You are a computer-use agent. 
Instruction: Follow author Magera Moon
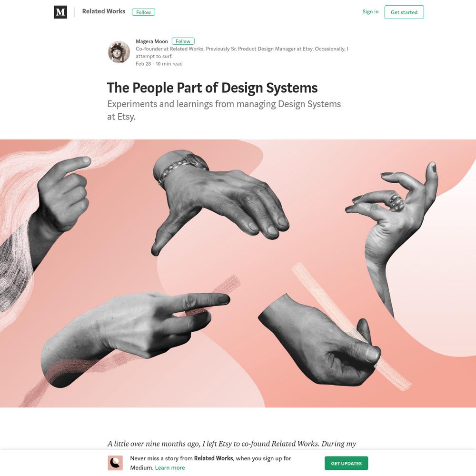pos(183,41)
